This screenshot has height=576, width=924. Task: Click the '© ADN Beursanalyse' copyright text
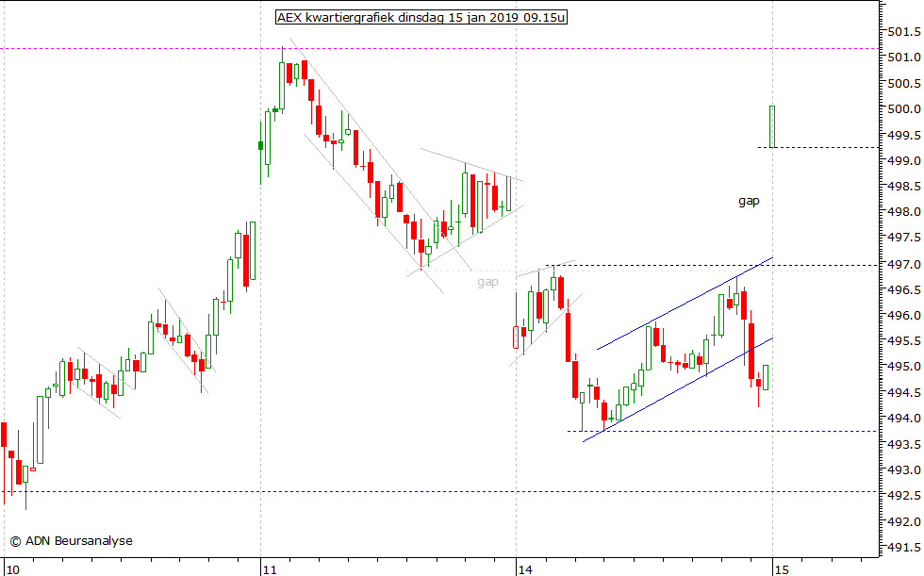click(x=72, y=541)
